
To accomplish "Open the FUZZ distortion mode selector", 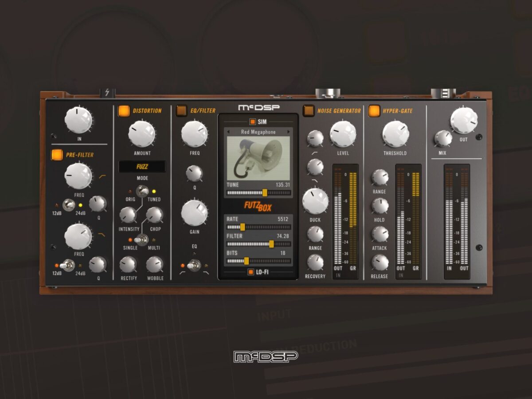I will 142,167.
